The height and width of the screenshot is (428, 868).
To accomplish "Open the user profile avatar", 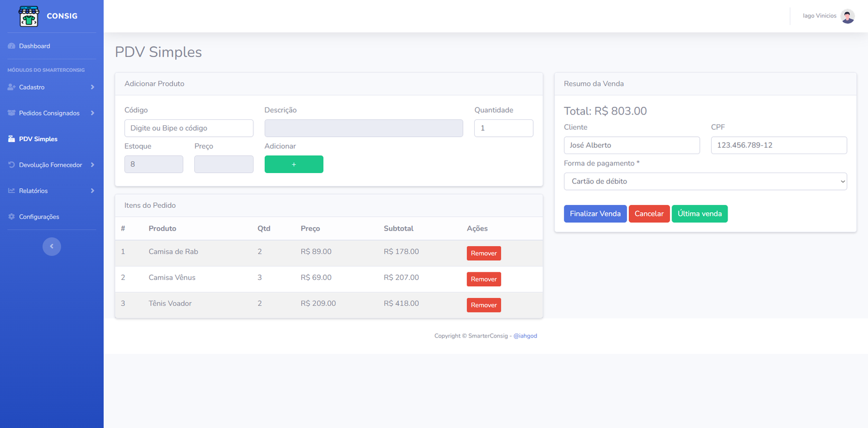I will click(x=847, y=16).
